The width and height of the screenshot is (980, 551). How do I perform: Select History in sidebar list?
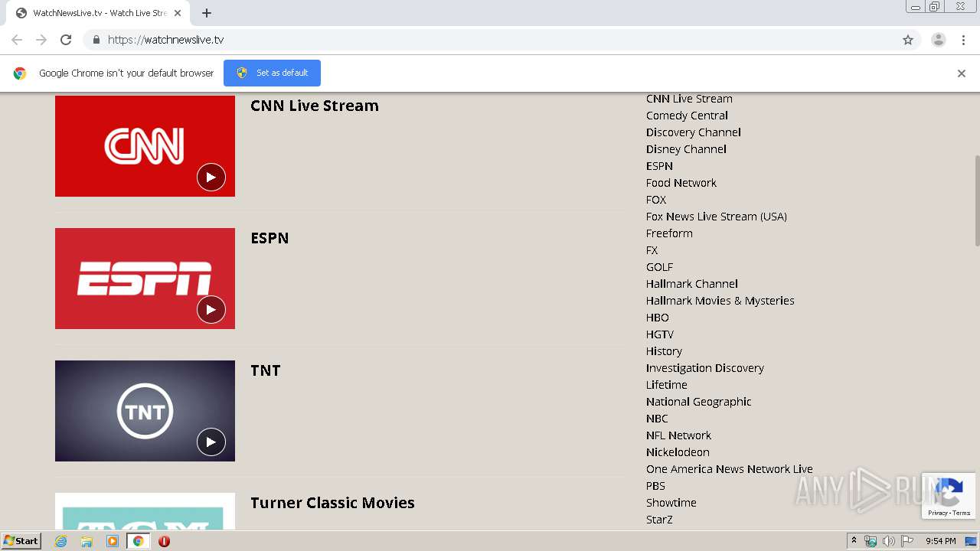(x=664, y=351)
